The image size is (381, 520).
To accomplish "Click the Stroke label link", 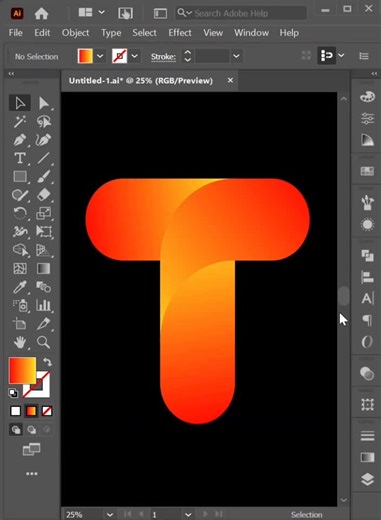I will click(x=163, y=57).
